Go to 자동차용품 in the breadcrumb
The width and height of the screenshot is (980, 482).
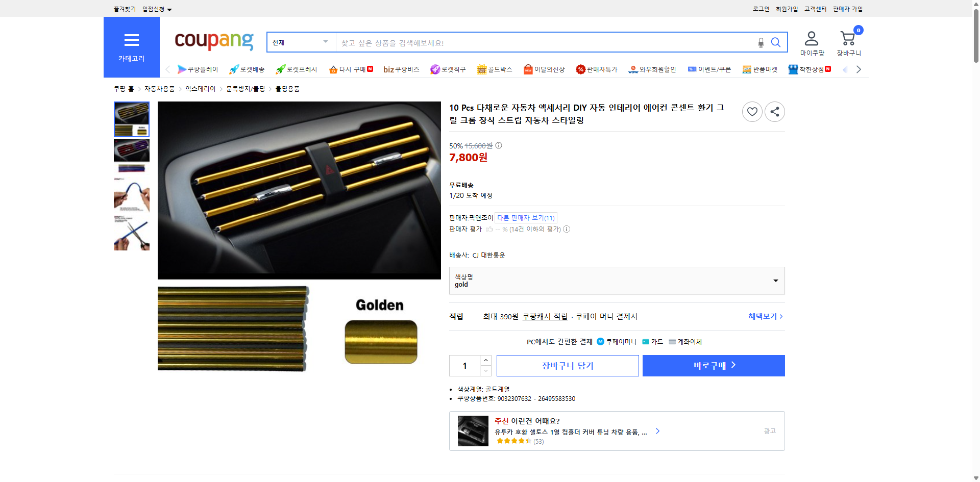point(159,88)
